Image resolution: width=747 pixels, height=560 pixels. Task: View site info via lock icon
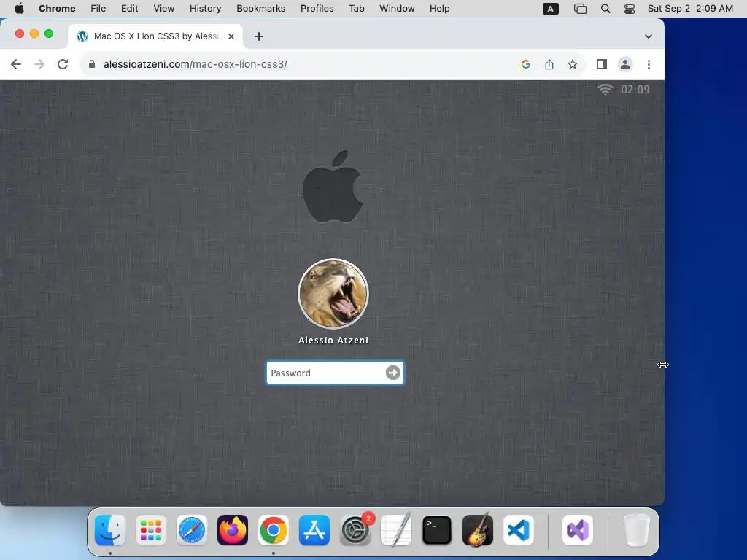(x=92, y=64)
